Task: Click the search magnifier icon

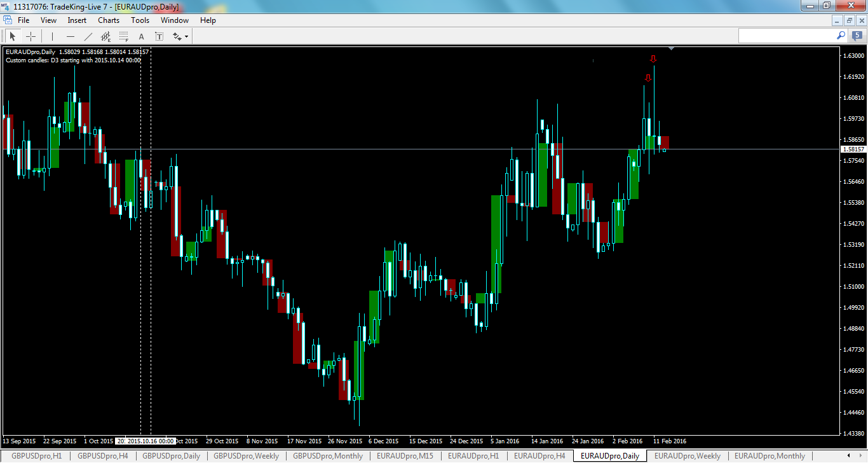Action: pyautogui.click(x=841, y=36)
